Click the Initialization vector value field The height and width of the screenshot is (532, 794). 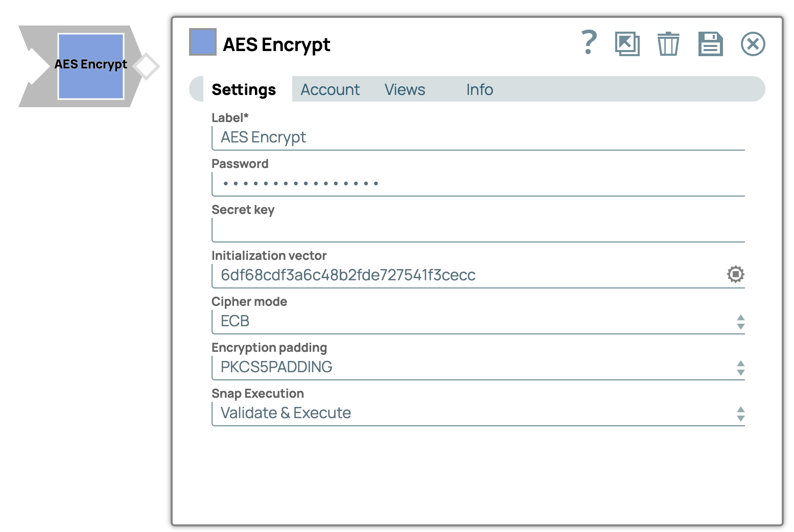(x=460, y=276)
